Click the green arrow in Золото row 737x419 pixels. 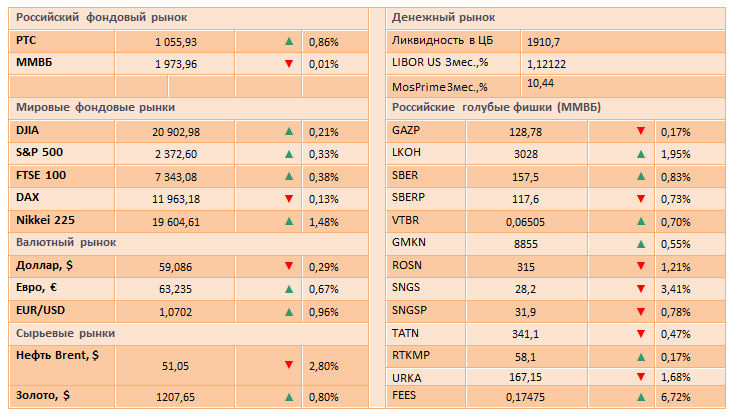click(x=288, y=396)
